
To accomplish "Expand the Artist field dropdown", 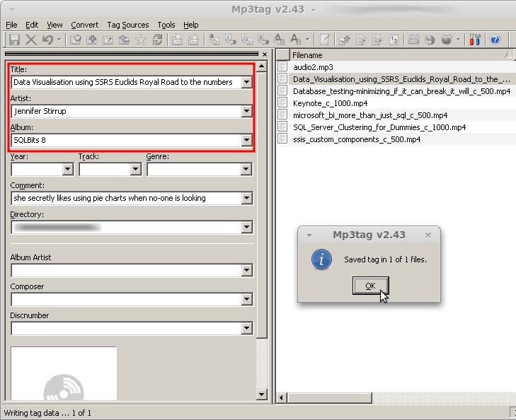I will coord(246,111).
